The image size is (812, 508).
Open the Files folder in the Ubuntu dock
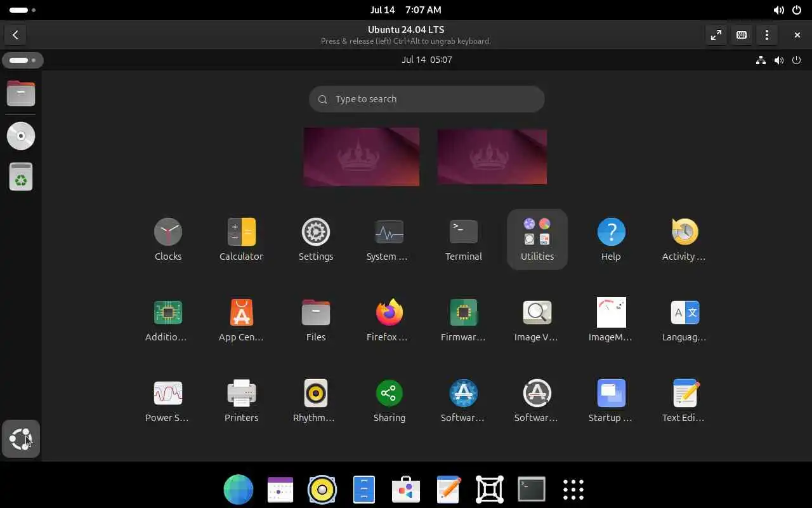21,93
